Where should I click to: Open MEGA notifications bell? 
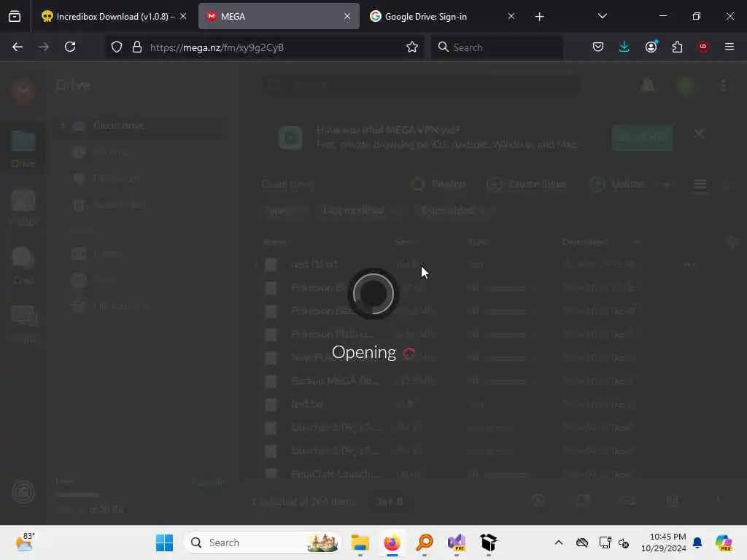tap(648, 86)
